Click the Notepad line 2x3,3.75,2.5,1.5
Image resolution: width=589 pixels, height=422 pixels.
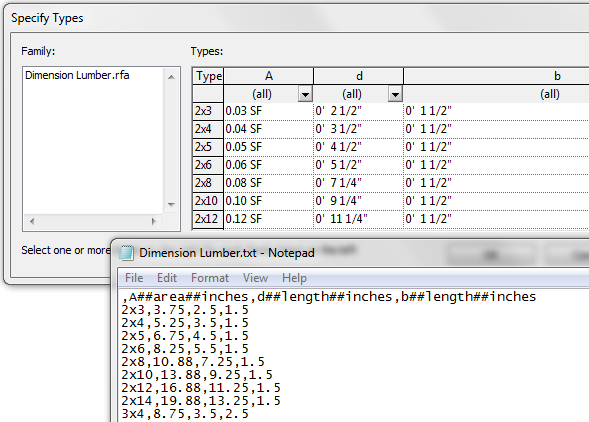[x=185, y=310]
